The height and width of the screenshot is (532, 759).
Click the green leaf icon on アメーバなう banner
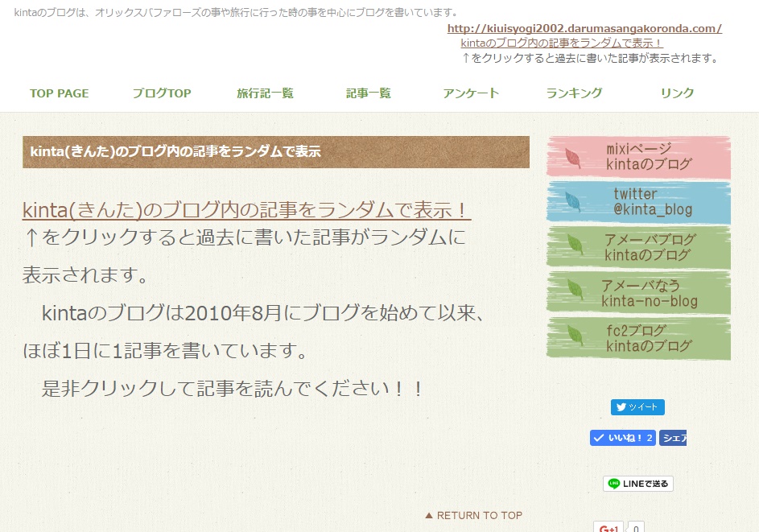pos(575,290)
